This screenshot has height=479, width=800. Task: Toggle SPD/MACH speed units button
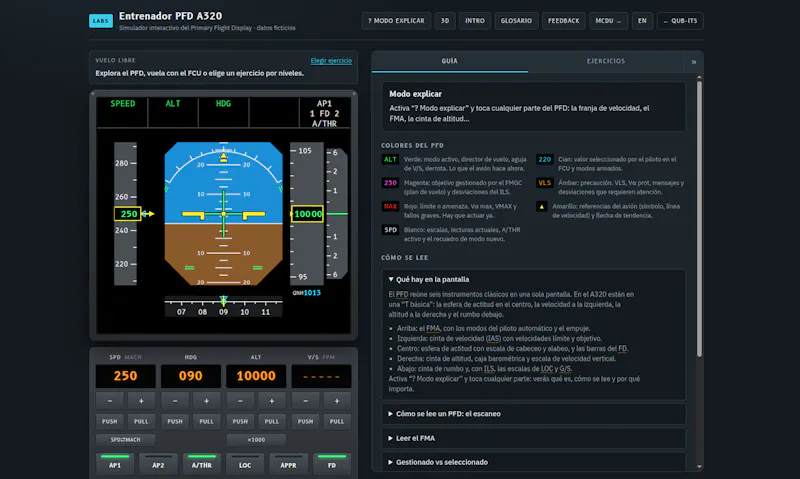pos(126,440)
